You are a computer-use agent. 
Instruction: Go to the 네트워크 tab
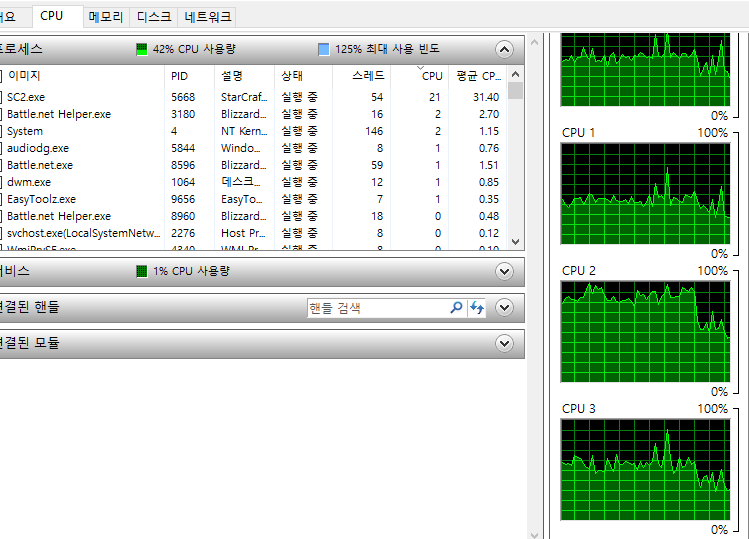point(208,17)
